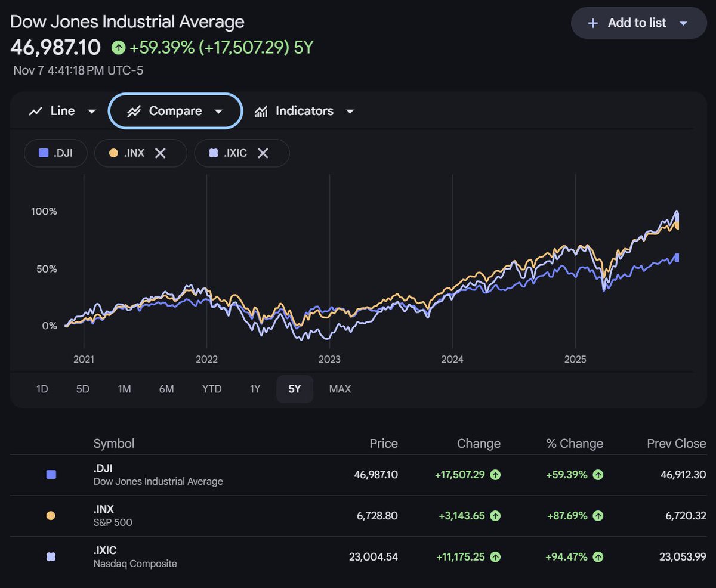This screenshot has width=716, height=588.
Task: Click the up-arrow next to +87.69%
Action: pyautogui.click(x=598, y=516)
